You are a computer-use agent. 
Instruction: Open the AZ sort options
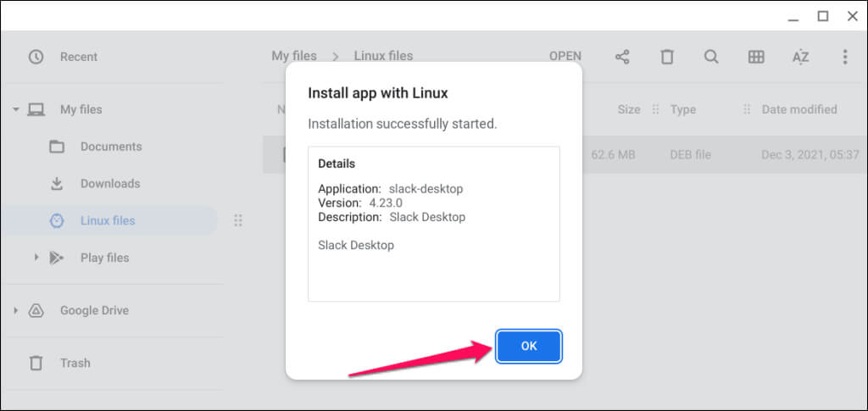[x=800, y=57]
